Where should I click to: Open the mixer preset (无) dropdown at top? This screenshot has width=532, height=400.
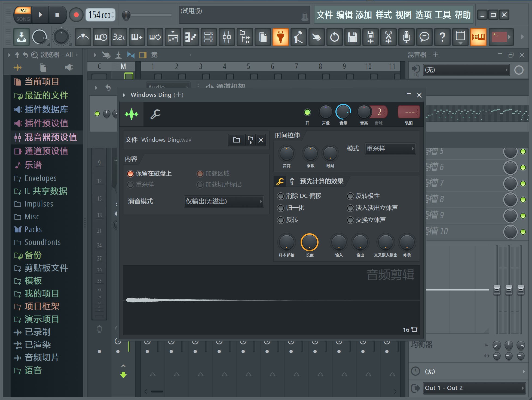(466, 70)
